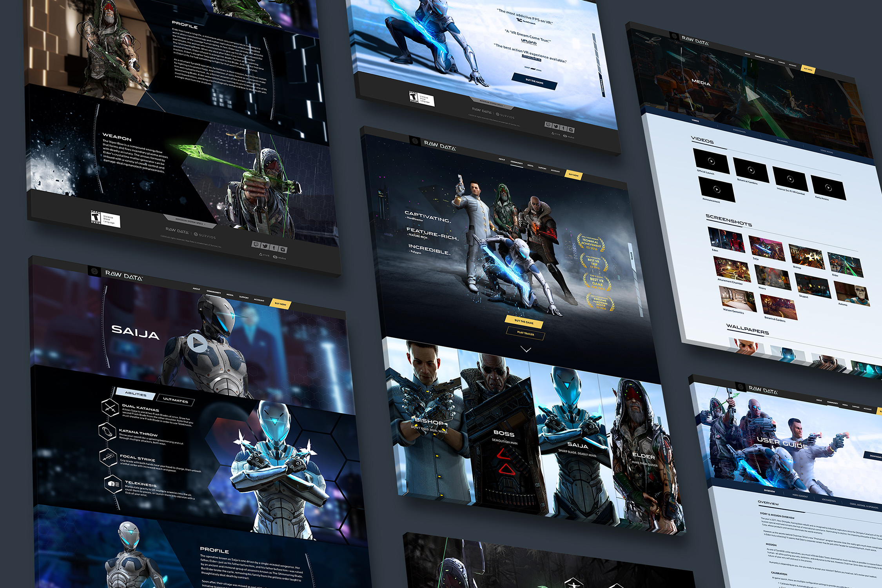This screenshot has height=588, width=882.
Task: Open the Screenshots tab on Media page
Action: pos(739,131)
